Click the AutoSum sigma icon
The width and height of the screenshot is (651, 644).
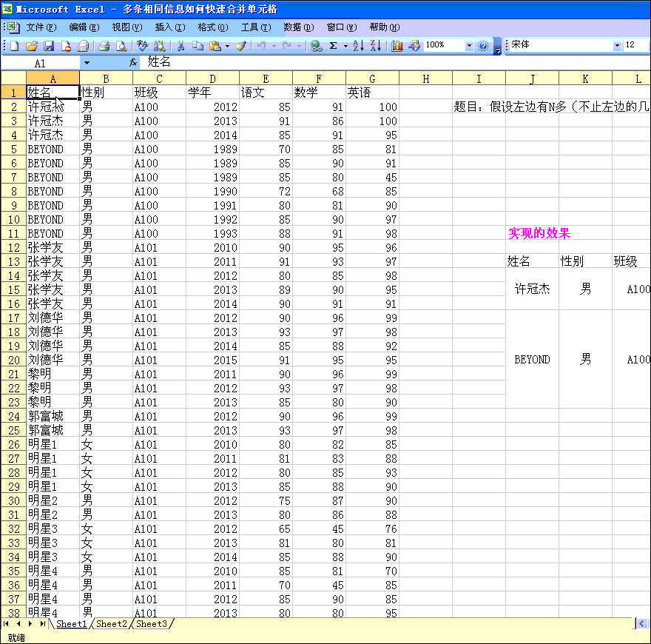pos(334,46)
